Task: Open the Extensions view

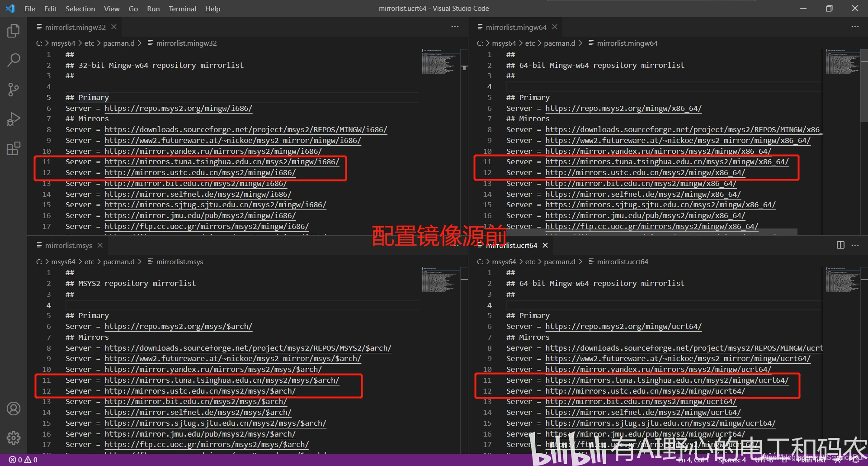Action: point(14,148)
